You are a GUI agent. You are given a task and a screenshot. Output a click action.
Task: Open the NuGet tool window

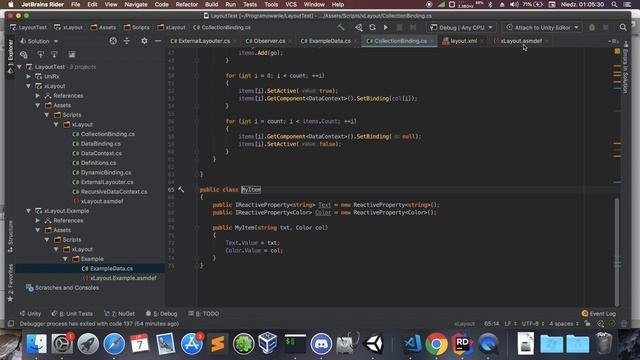(119, 313)
